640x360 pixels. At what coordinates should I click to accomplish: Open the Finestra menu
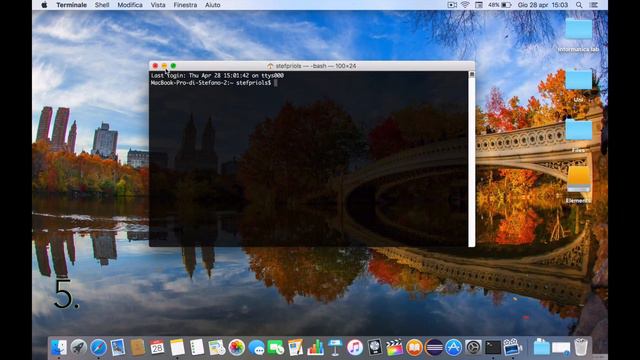pyautogui.click(x=185, y=5)
